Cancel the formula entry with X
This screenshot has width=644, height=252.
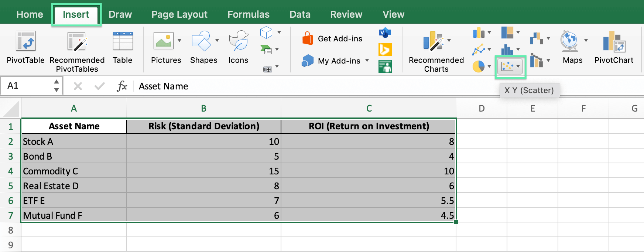tap(78, 86)
